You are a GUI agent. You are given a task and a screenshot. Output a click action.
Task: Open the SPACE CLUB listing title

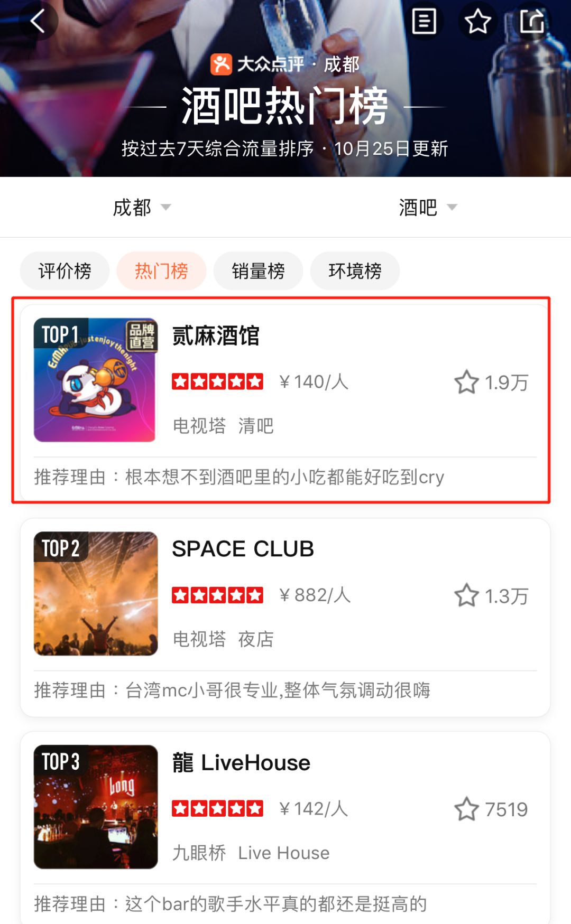click(x=243, y=549)
